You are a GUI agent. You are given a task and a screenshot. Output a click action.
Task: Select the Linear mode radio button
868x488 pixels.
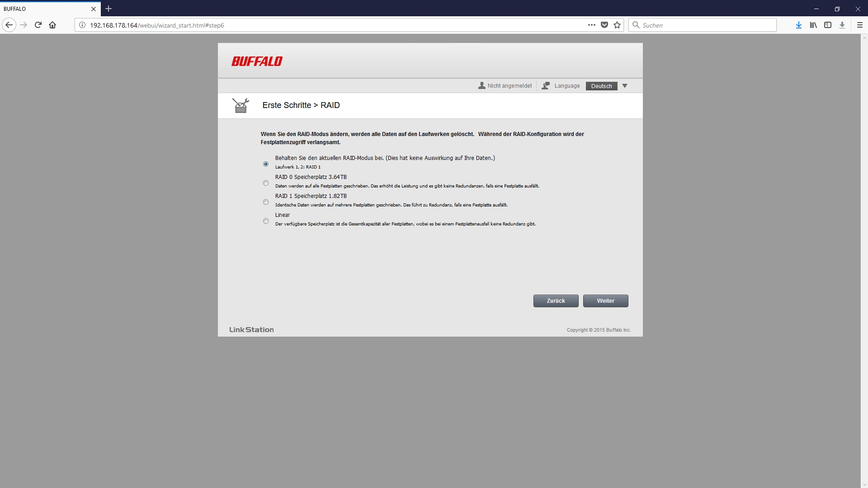click(266, 221)
